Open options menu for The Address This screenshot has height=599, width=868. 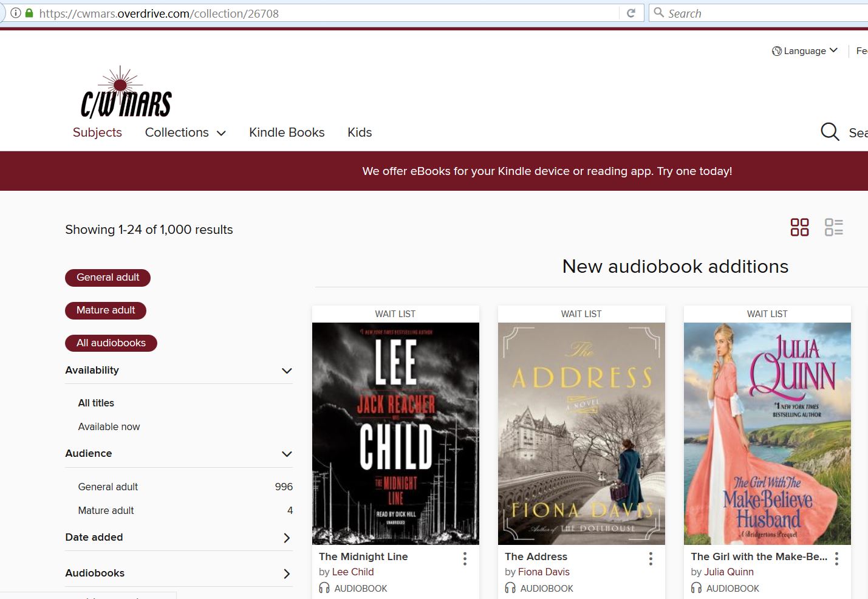651,559
